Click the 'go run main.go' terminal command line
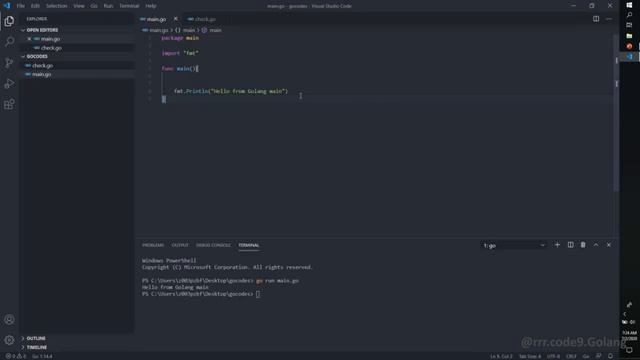 (220, 280)
